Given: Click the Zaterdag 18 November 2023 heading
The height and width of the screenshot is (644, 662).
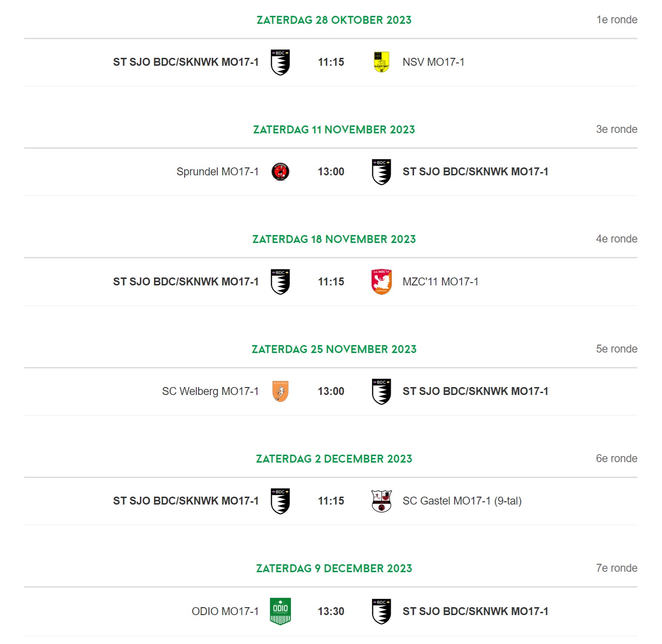Looking at the screenshot, I should coord(334,239).
